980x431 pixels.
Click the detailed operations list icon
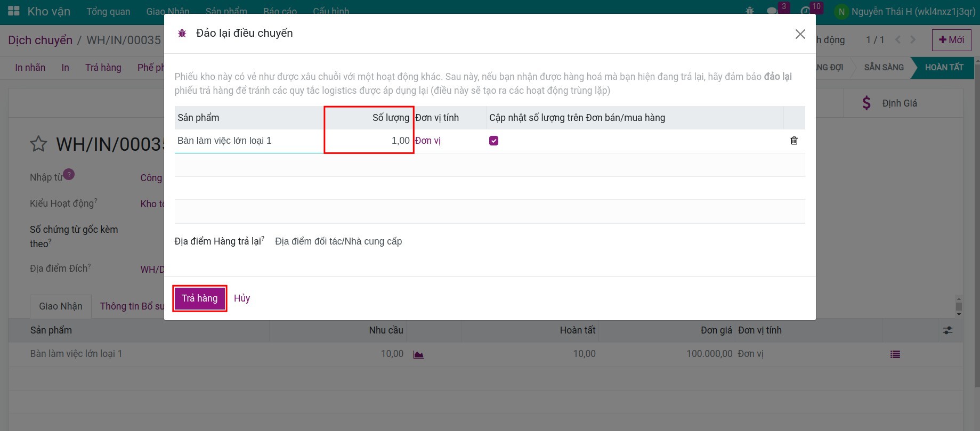895,354
